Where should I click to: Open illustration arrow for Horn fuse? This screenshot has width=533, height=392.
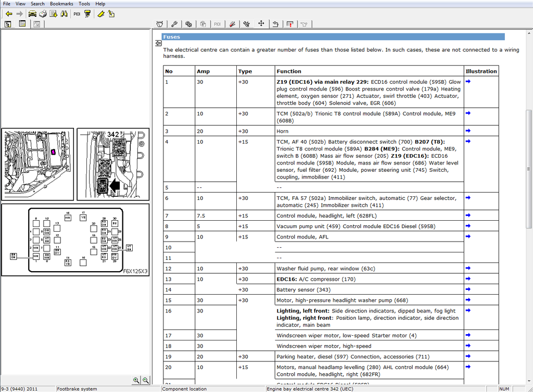(468, 131)
